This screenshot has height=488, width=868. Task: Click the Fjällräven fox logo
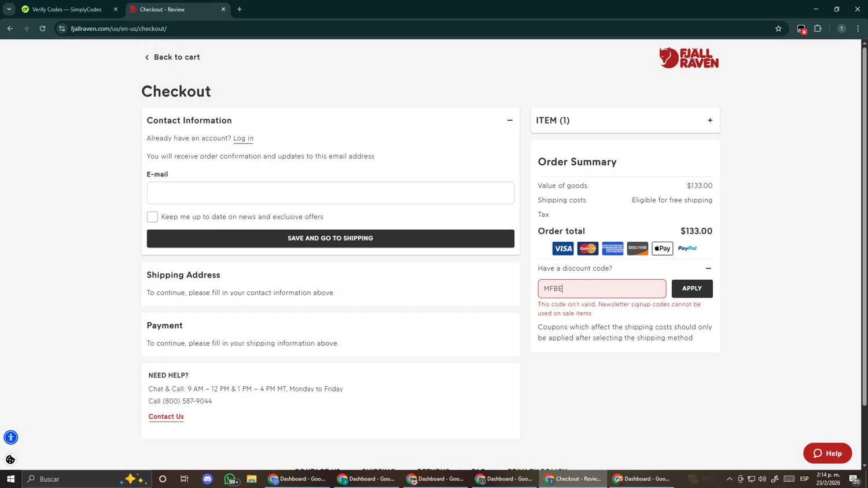point(689,58)
